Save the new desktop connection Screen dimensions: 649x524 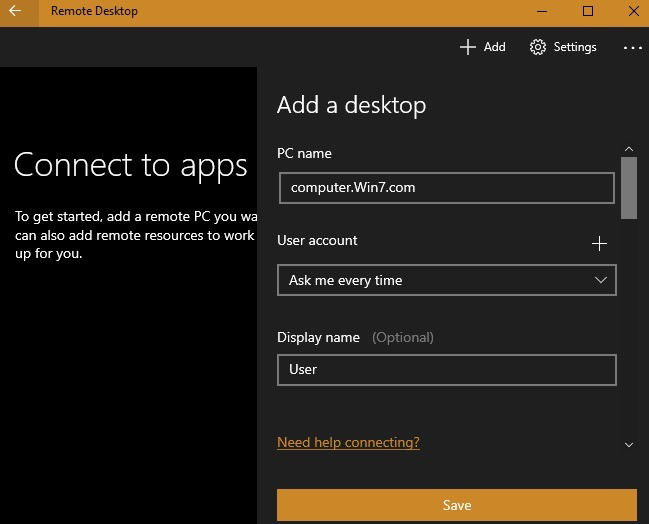click(x=457, y=505)
